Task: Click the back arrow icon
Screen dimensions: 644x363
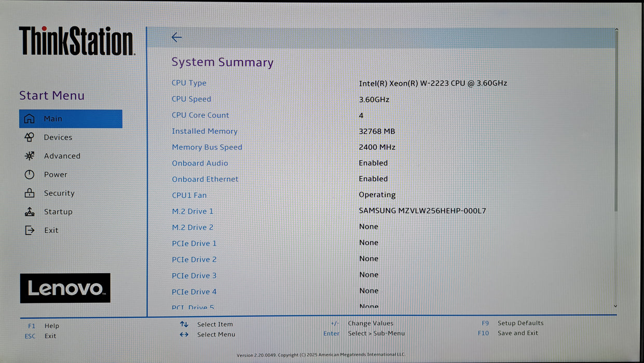Action: [176, 37]
